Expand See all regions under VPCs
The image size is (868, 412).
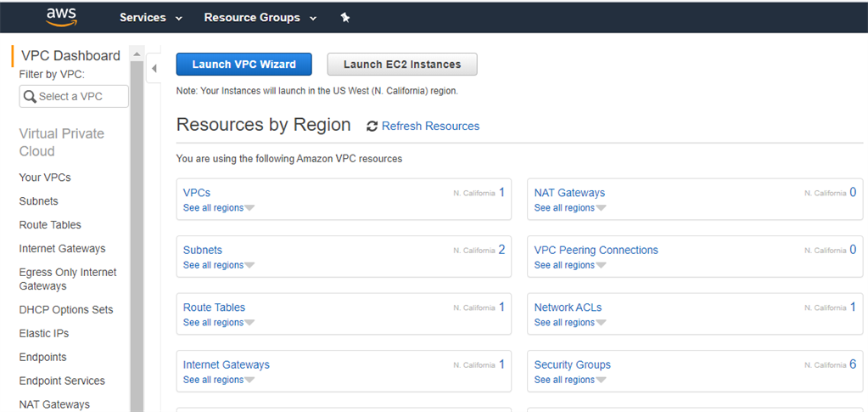click(219, 208)
